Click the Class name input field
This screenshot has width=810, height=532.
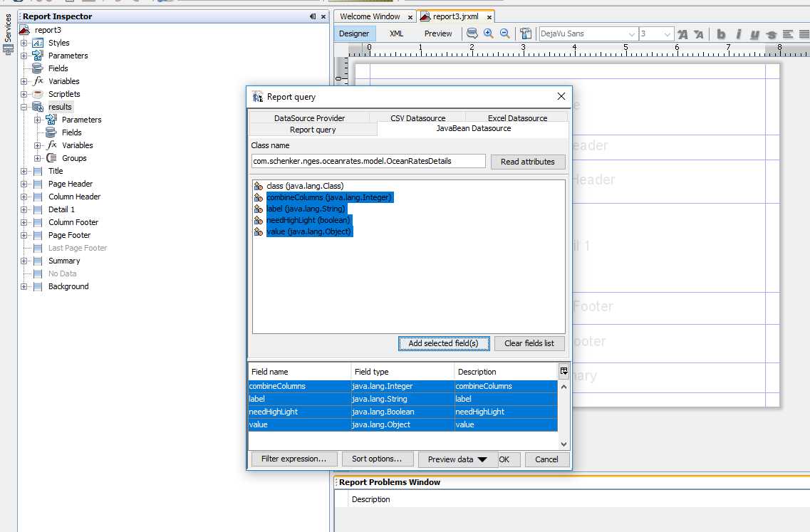[x=368, y=161]
